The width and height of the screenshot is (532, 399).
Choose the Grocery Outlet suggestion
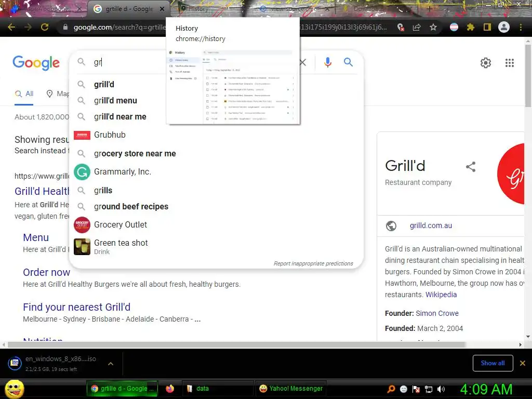tap(216, 224)
